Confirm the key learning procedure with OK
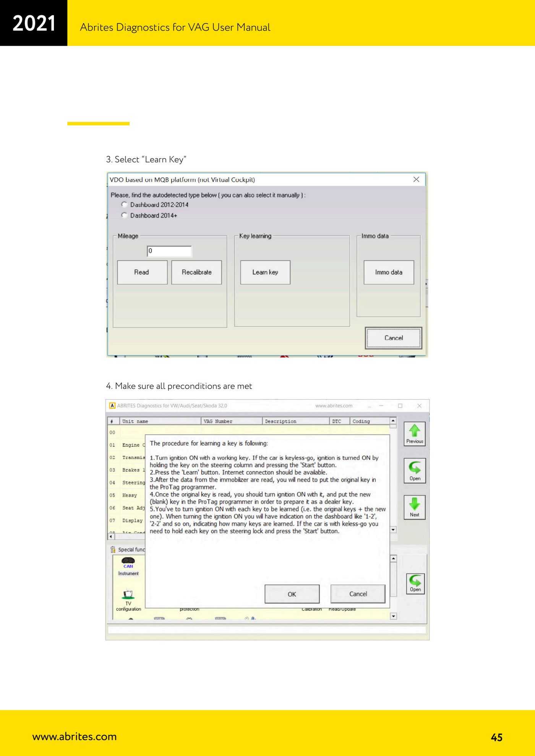535x756 pixels. [292, 594]
